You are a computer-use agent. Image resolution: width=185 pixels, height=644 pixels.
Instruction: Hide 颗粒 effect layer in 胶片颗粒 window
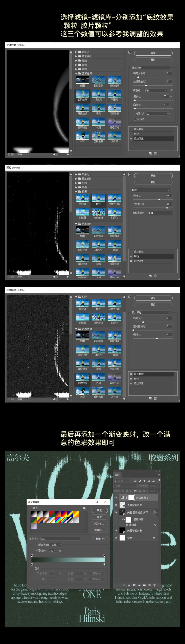[x=131, y=379]
